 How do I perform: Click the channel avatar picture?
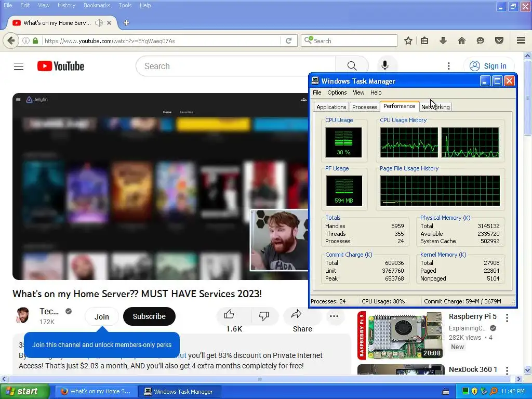[23, 315]
